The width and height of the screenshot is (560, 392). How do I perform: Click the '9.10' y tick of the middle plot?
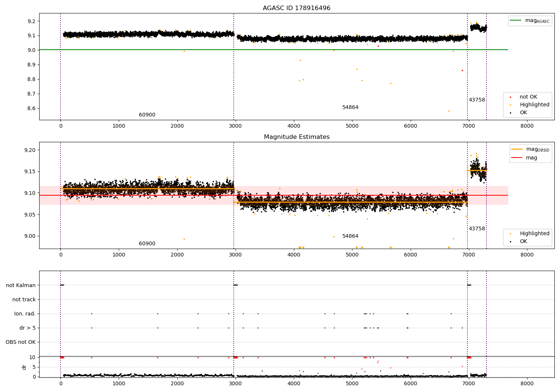pyautogui.click(x=30, y=193)
